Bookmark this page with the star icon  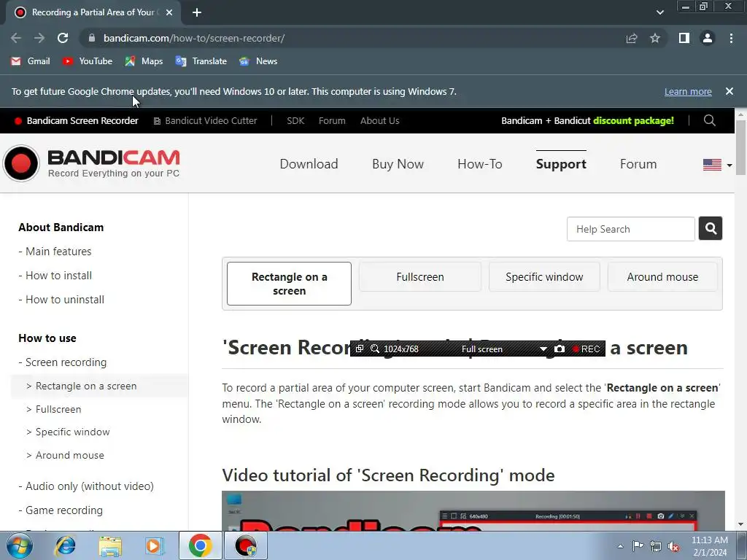pyautogui.click(x=655, y=38)
